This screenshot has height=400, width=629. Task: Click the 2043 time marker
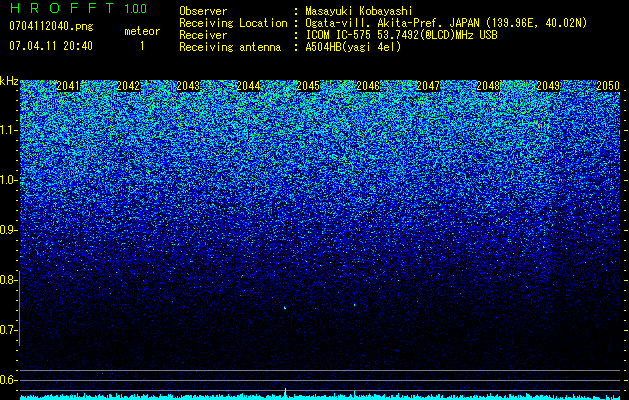(188, 86)
